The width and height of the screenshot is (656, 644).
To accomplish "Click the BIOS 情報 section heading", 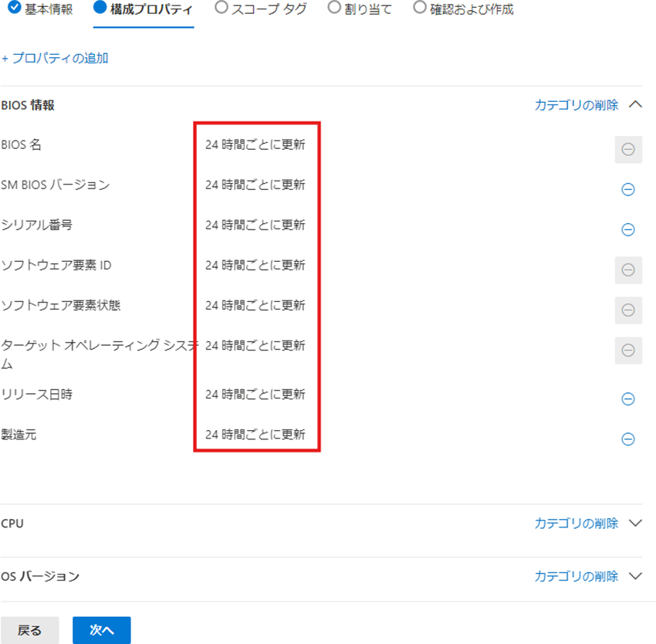I will point(28,105).
